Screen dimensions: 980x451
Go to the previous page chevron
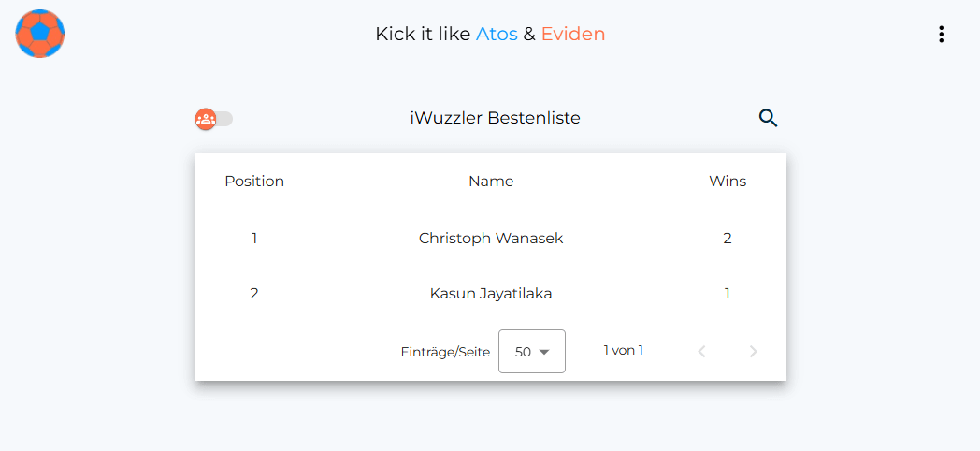pos(702,352)
